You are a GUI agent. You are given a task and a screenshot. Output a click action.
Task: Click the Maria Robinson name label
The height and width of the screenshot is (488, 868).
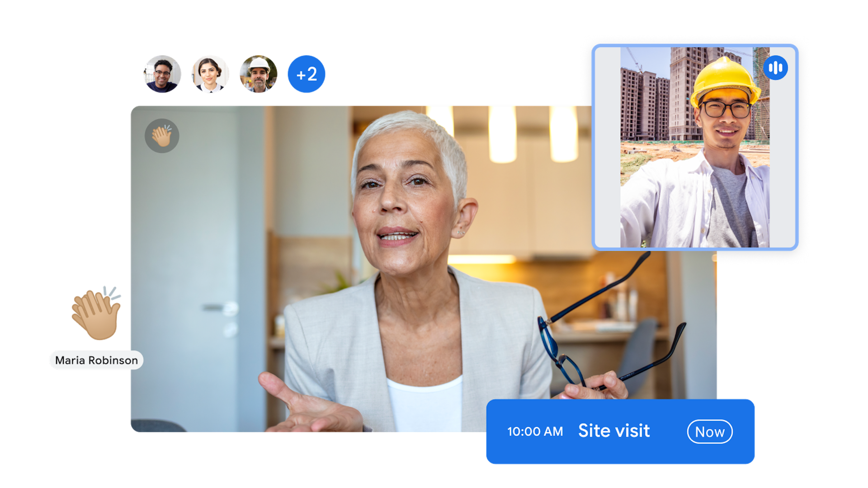pos(96,360)
